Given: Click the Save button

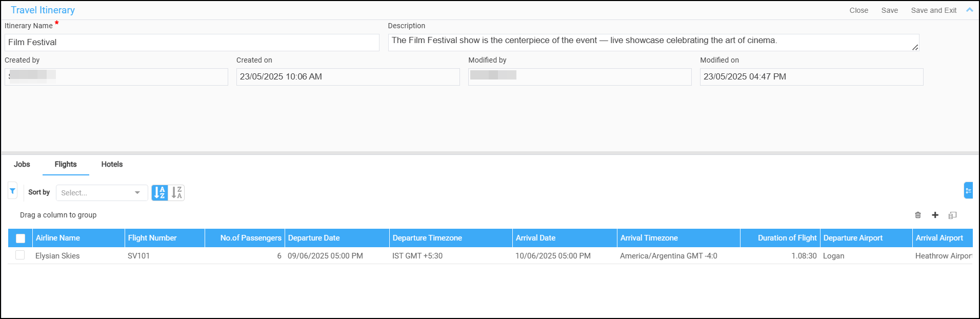Looking at the screenshot, I should point(889,10).
